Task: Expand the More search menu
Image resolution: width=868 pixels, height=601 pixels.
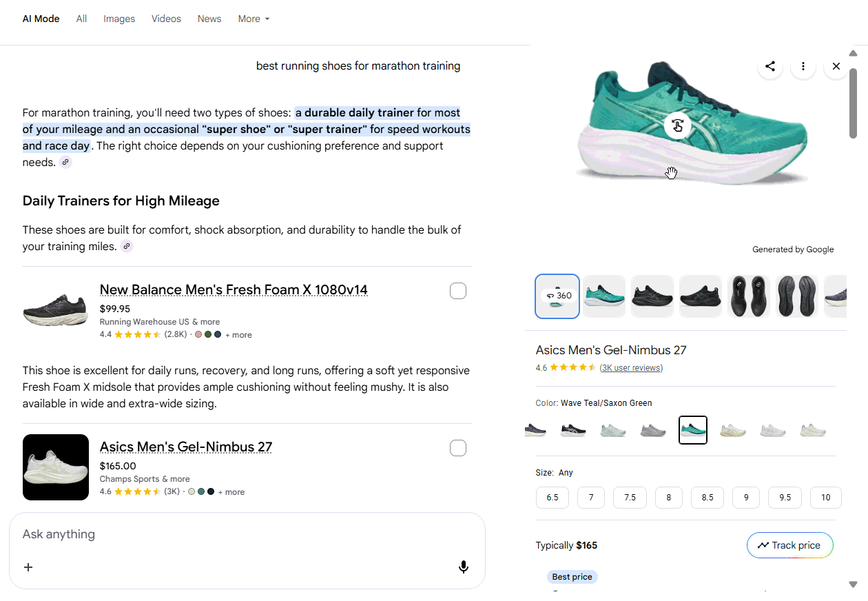Action: tap(254, 19)
